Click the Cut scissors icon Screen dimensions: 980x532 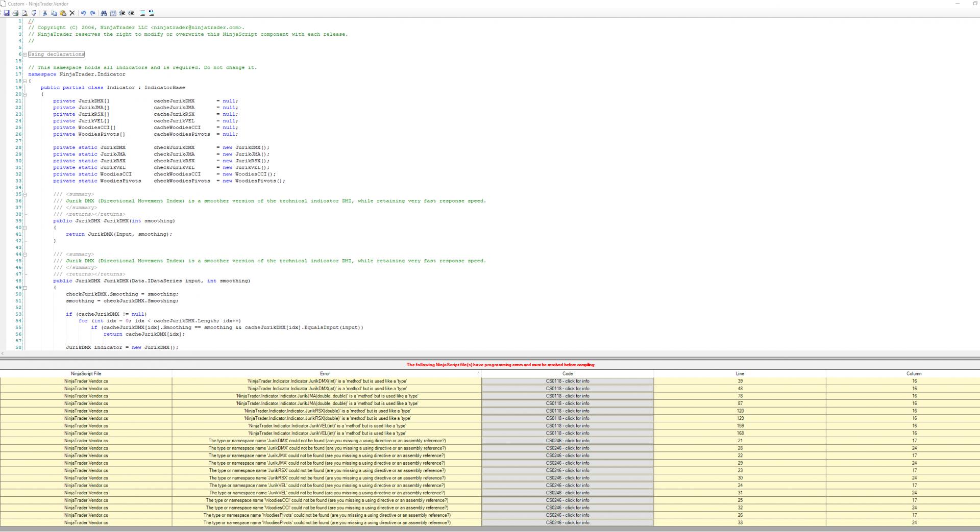[45, 13]
